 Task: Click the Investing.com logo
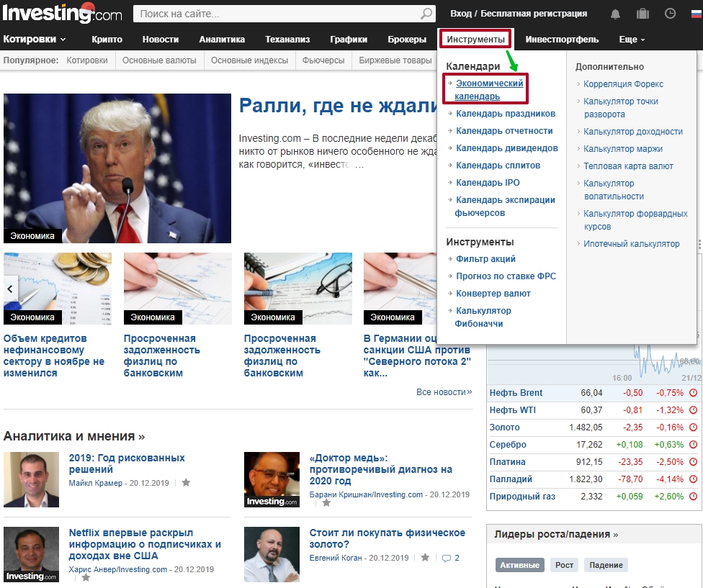coord(63,13)
